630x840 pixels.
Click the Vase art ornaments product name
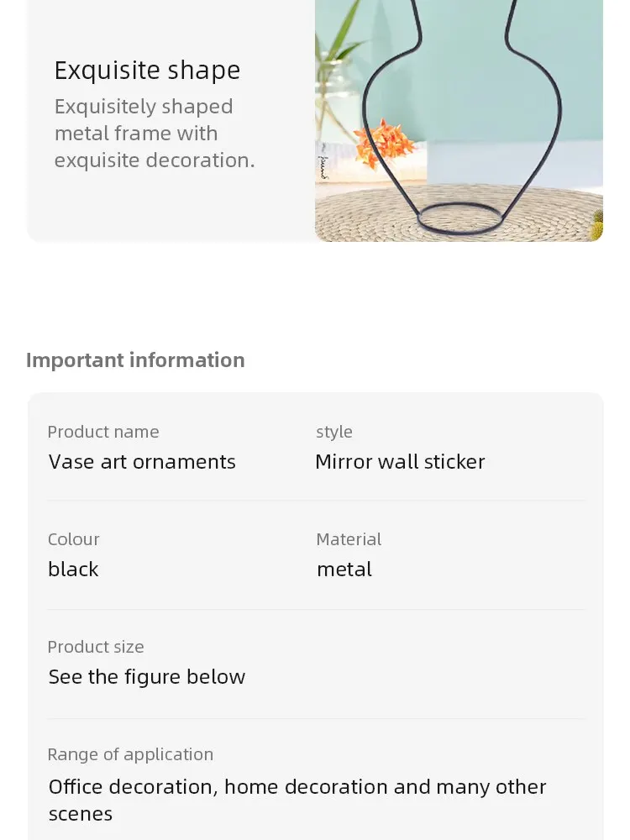[x=142, y=462]
